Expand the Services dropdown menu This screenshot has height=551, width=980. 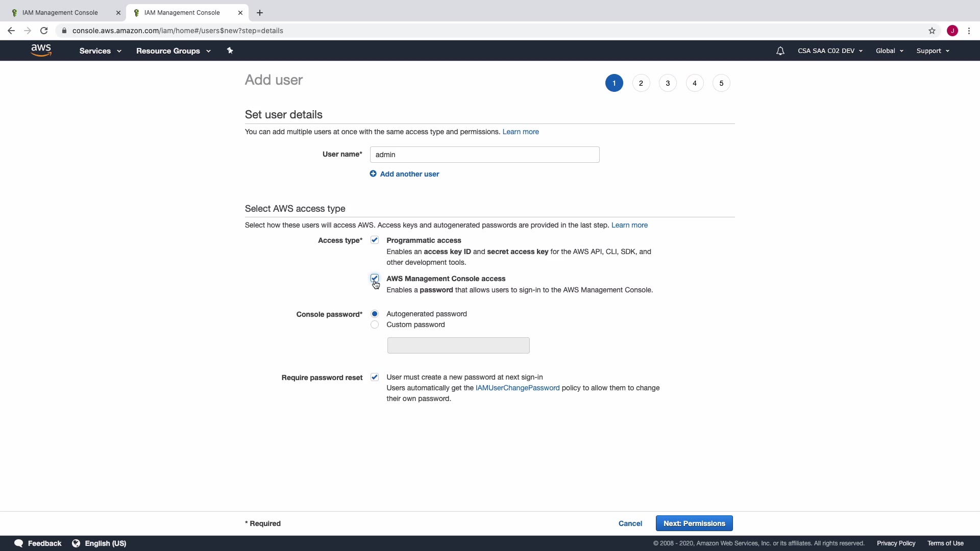pos(100,51)
